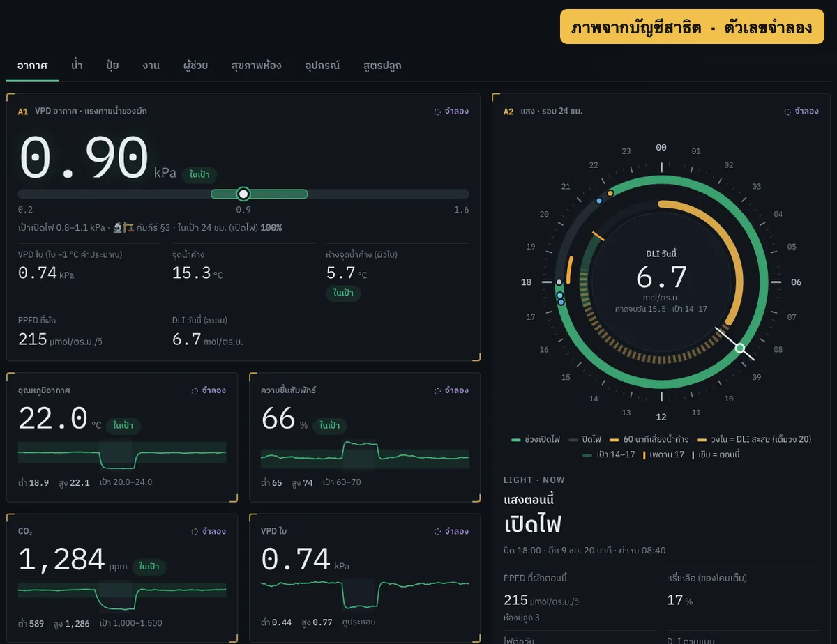Open the ปุ๋ย tab
Screen dimensions: 837x644
(x=112, y=66)
